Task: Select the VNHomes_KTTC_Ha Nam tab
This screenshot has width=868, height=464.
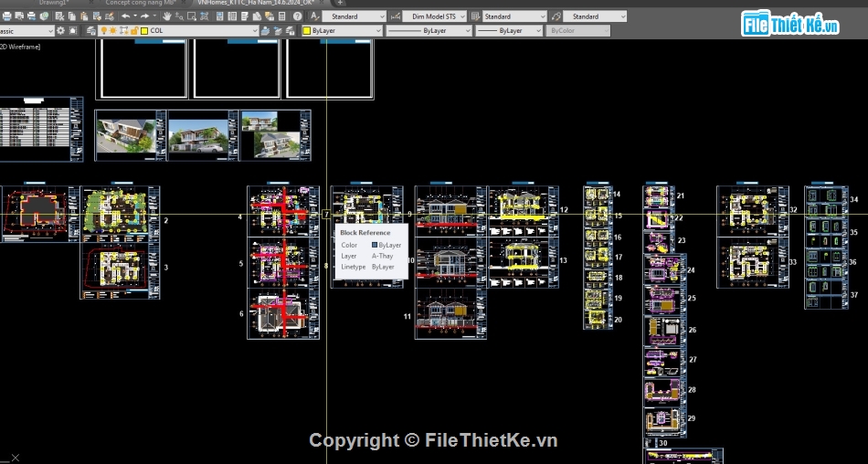Action: (255, 2)
